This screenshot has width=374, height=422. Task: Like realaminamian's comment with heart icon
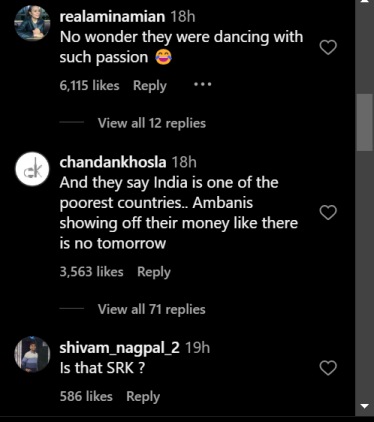pyautogui.click(x=328, y=47)
